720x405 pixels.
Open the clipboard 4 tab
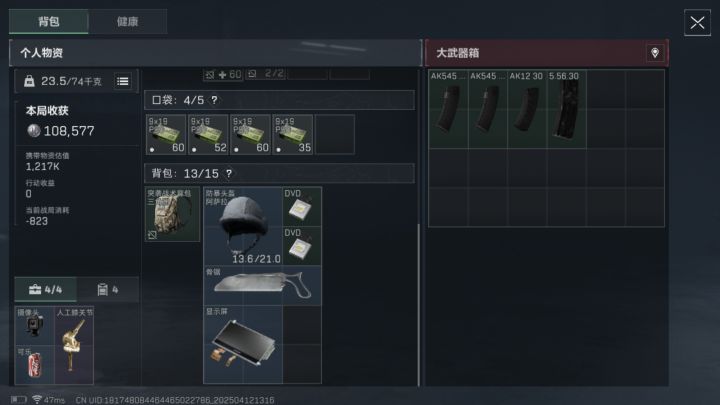click(108, 289)
